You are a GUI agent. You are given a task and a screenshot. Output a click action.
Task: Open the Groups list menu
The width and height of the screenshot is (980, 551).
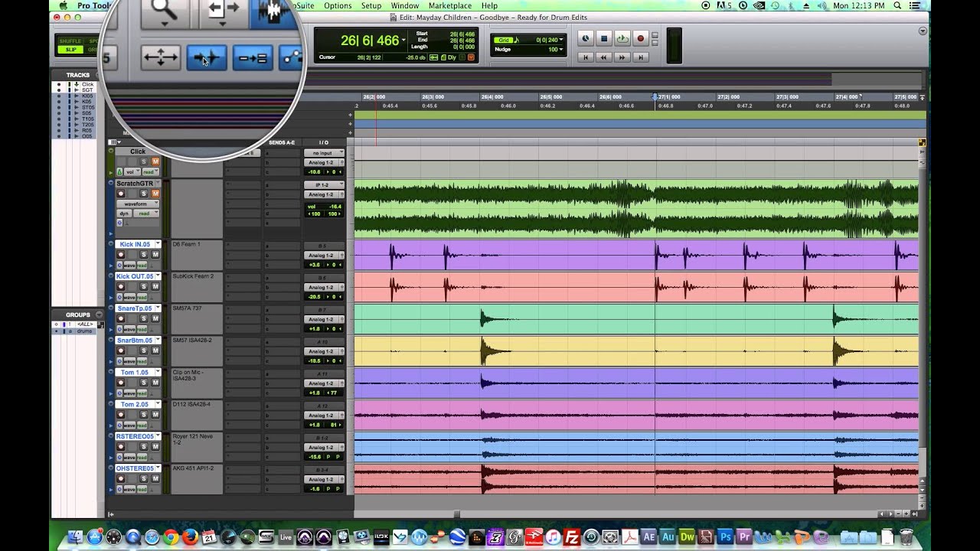pos(99,315)
